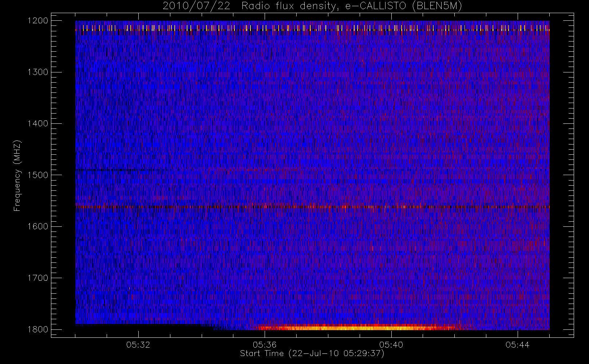
Task: Select the 1300 frequency tick label
Action: click(x=38, y=72)
